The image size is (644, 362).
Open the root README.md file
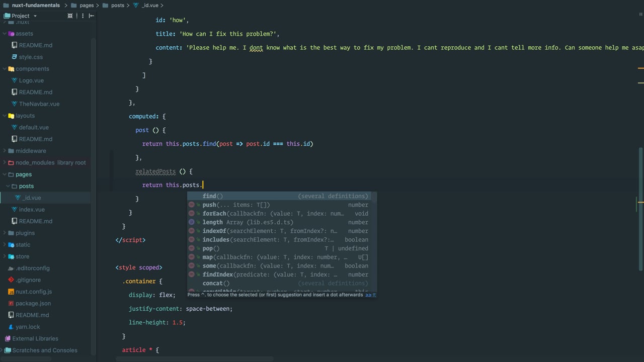click(32, 315)
